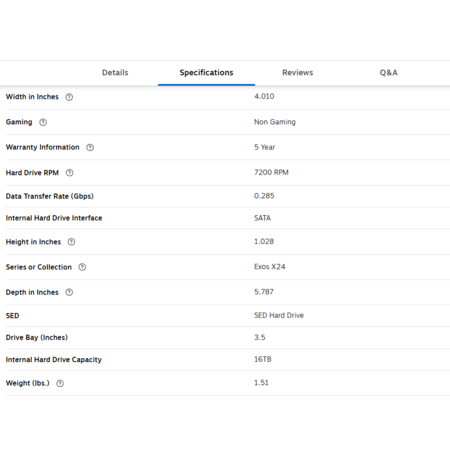Open Depth in Inches help icon

(x=69, y=292)
